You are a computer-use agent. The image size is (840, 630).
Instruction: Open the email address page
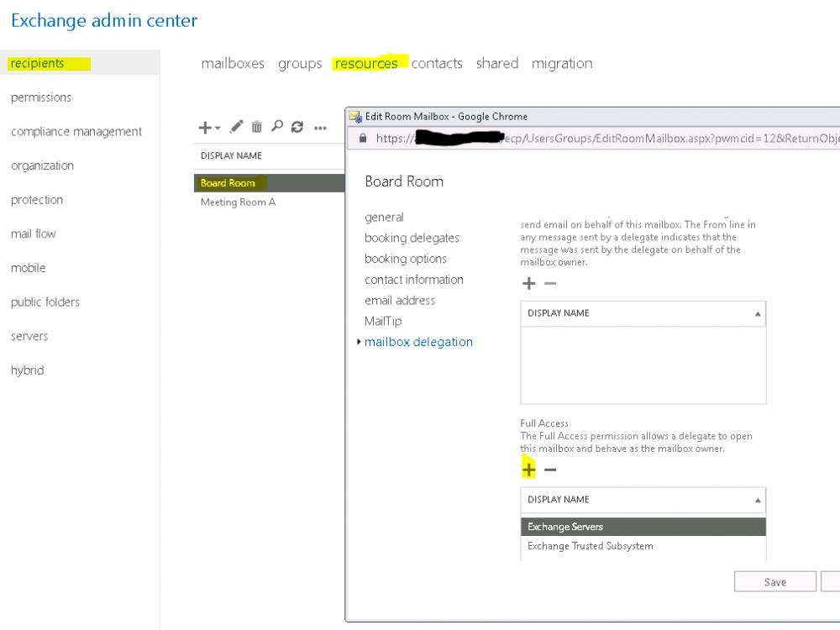(x=400, y=301)
